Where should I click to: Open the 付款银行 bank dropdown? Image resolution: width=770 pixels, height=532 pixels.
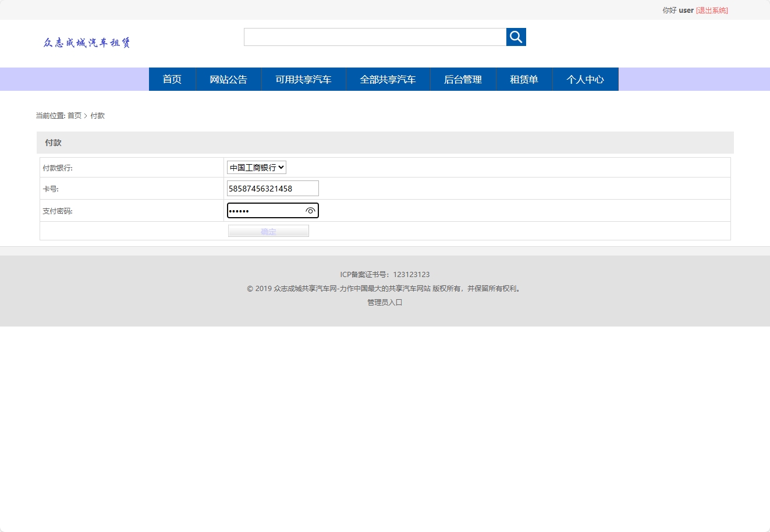click(x=256, y=167)
